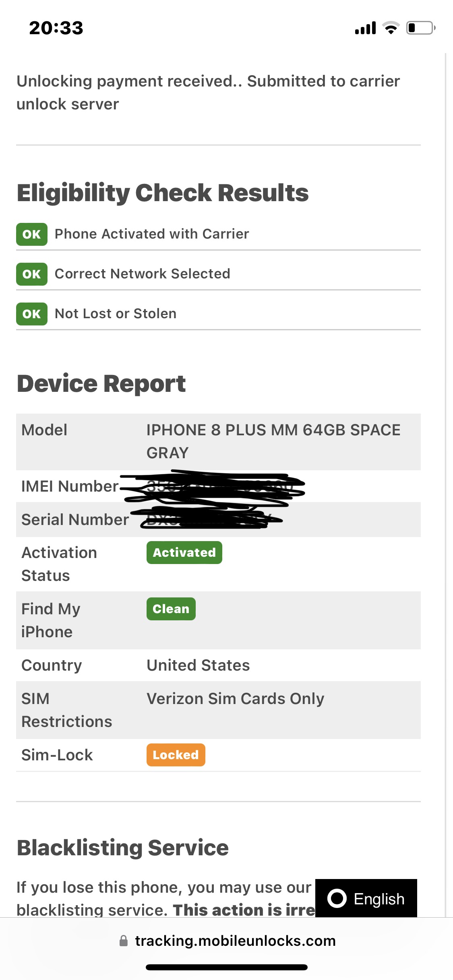Click the OK badge next to Correct Network Selected
This screenshot has height=980, width=453.
point(31,274)
